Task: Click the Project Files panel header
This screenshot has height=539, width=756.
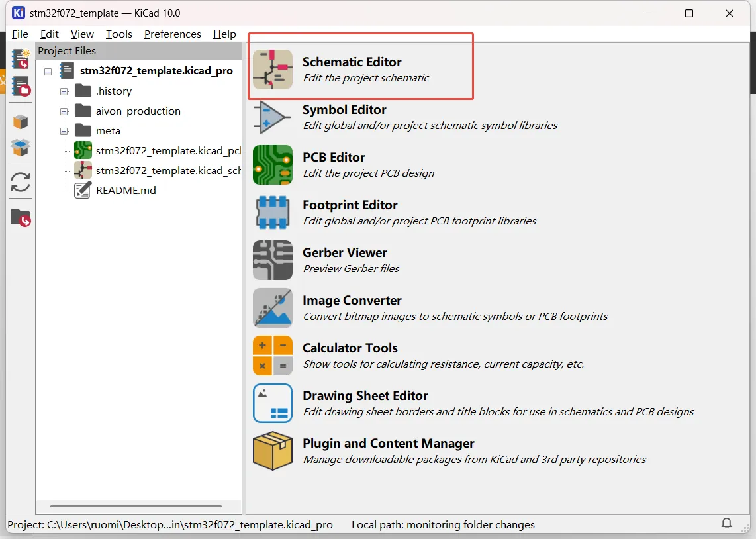Action: tap(139, 50)
